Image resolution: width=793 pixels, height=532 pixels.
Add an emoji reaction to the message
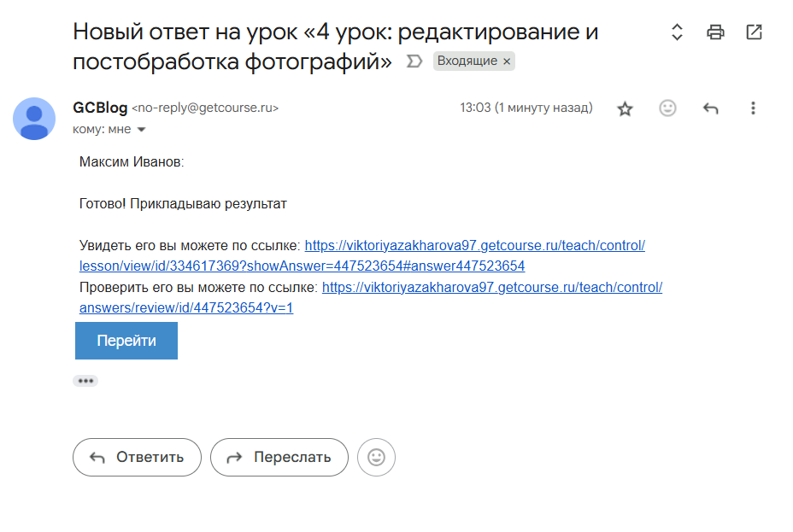click(667, 108)
